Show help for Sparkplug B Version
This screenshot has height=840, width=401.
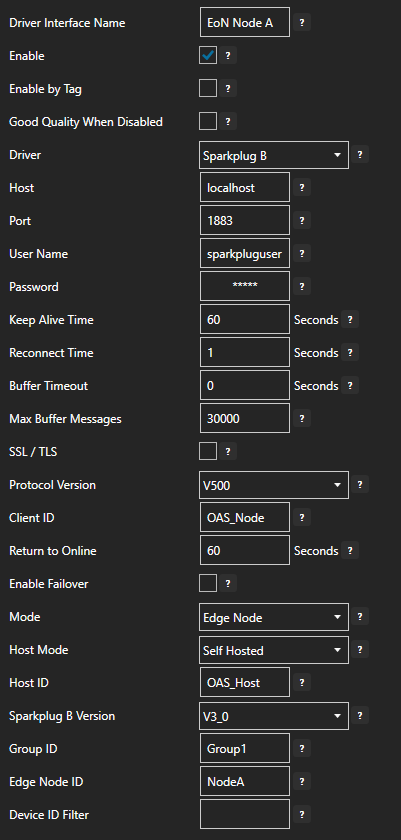pyautogui.click(x=360, y=716)
